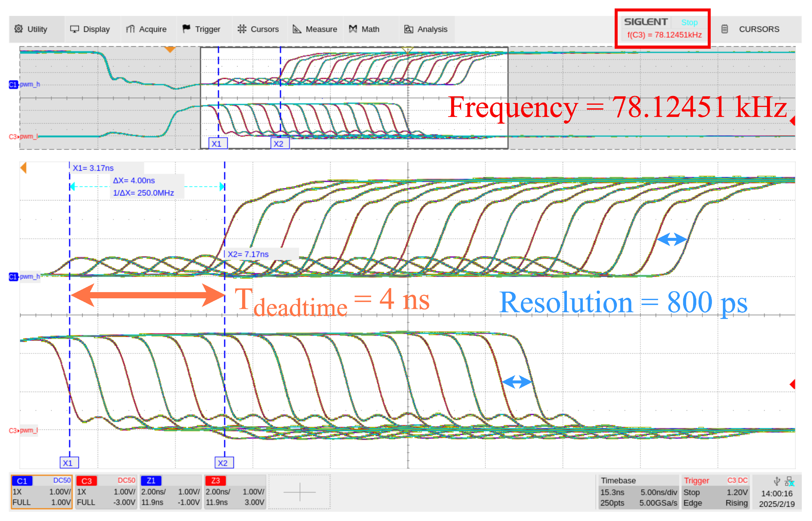Click the Acquire waveform icon
The width and height of the screenshot is (812, 521).
[x=130, y=29]
